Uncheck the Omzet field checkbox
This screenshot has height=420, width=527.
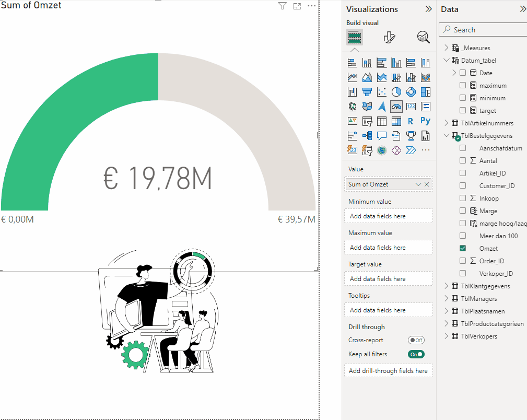463,248
